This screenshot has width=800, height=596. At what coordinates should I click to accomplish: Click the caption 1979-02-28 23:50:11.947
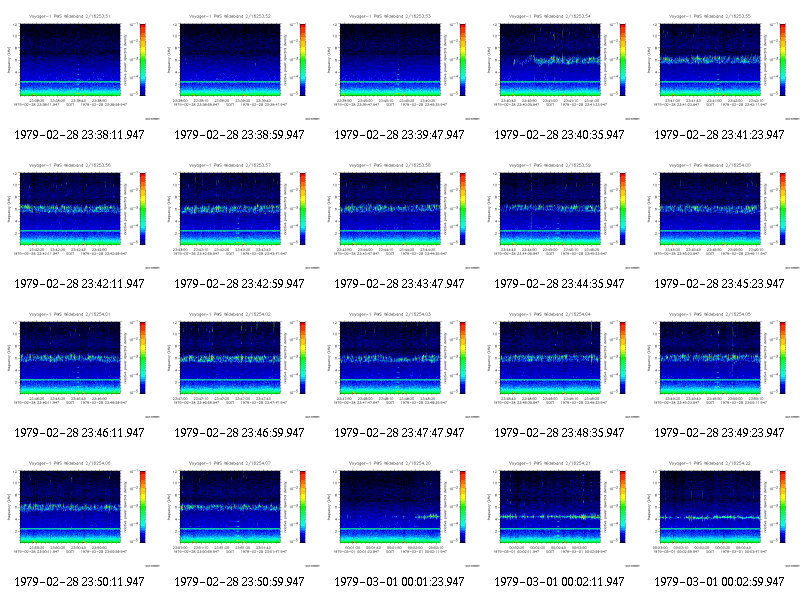[79, 582]
